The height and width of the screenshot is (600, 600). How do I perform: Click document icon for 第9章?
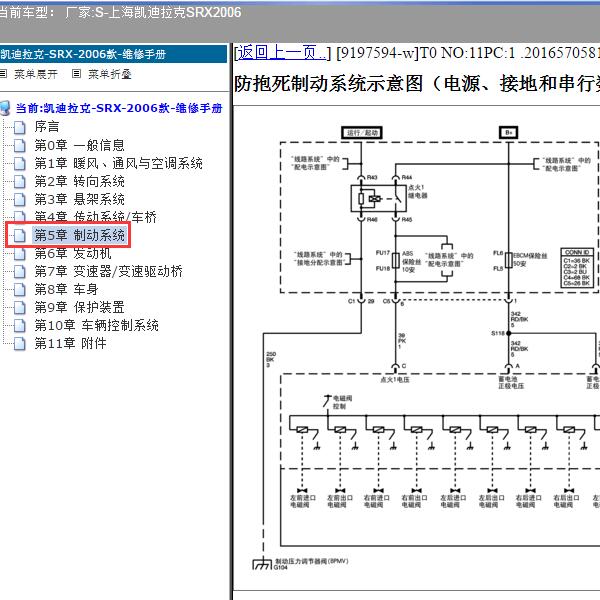[x=20, y=308]
